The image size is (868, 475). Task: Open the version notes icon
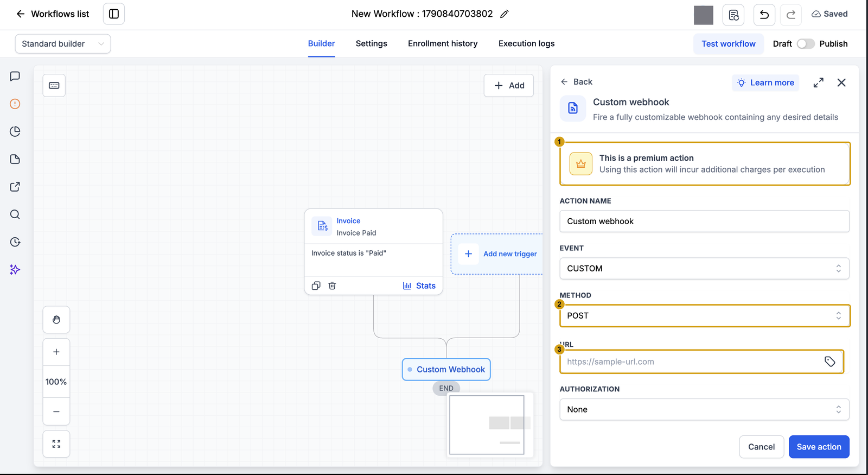[x=733, y=15]
